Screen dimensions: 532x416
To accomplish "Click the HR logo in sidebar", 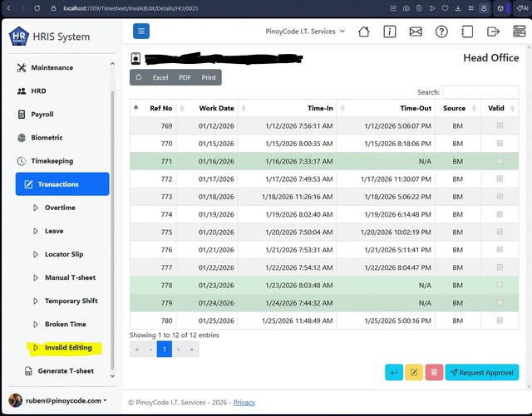I will [19, 36].
